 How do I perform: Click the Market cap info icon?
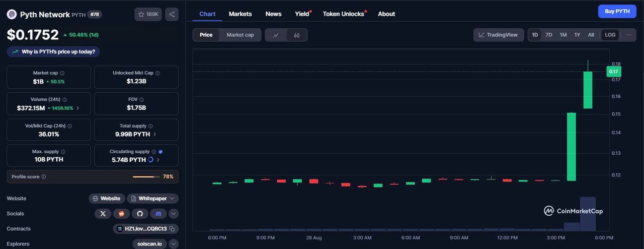[x=62, y=73]
